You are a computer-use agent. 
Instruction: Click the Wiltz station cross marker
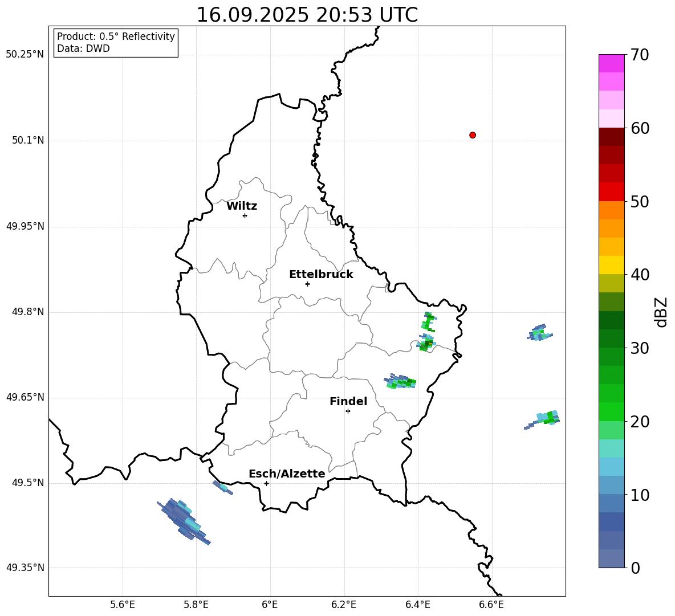pos(245,215)
